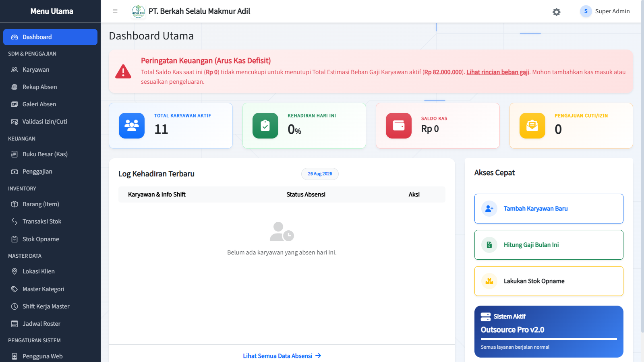The width and height of the screenshot is (644, 362).
Task: Click the Super Admin avatar
Action: [x=586, y=11]
